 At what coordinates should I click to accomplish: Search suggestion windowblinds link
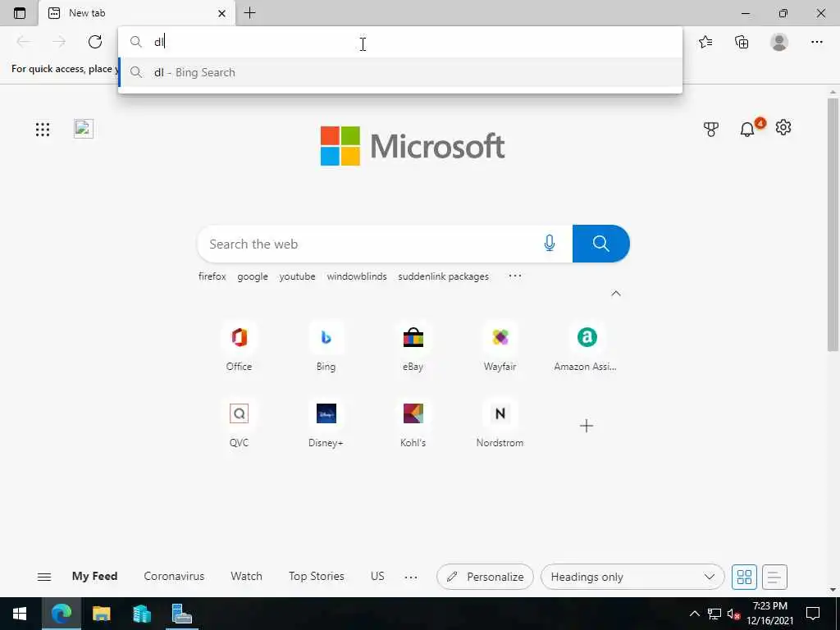357,276
